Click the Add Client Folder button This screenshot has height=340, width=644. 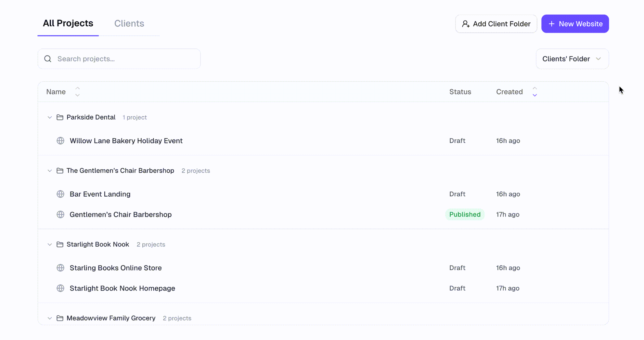496,24
